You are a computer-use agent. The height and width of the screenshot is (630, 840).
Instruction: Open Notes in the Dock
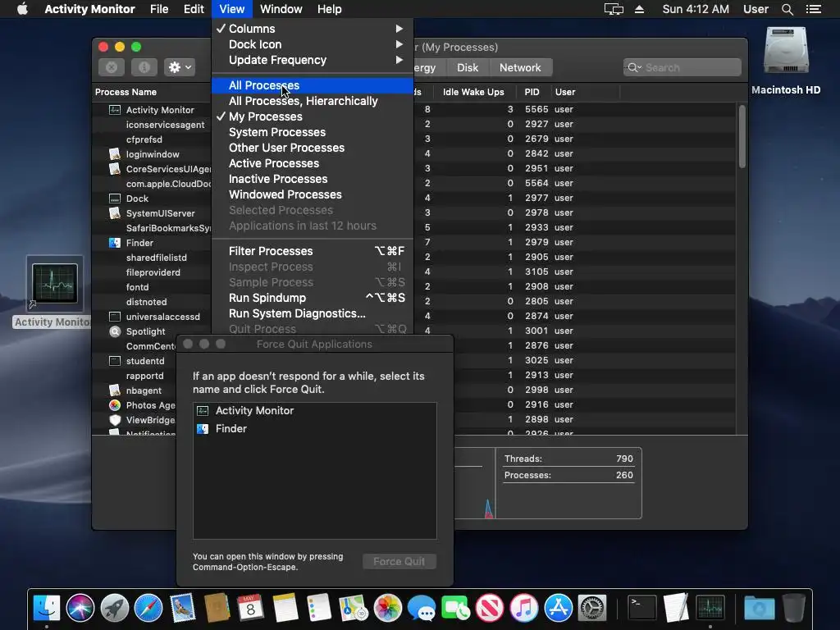pos(285,608)
